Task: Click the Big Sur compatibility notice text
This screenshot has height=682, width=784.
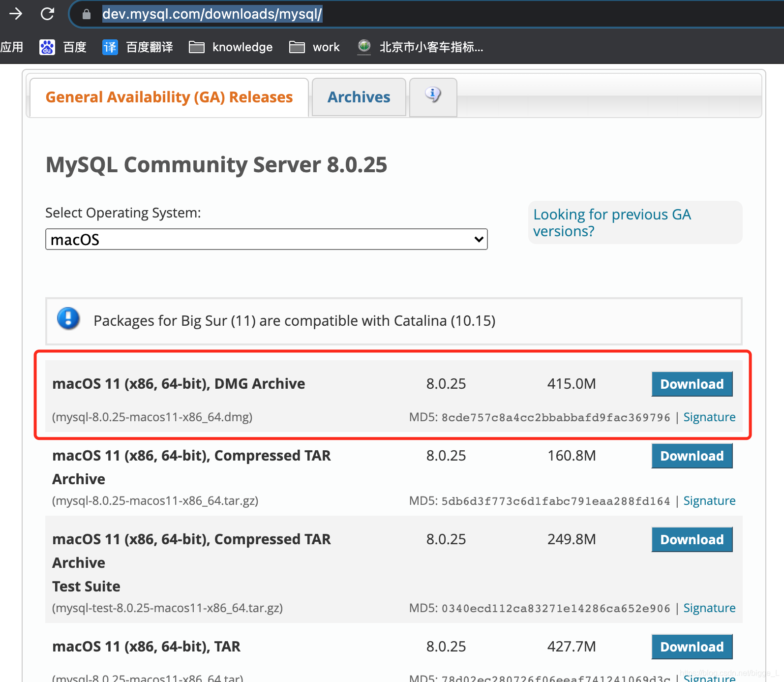Action: pos(295,321)
